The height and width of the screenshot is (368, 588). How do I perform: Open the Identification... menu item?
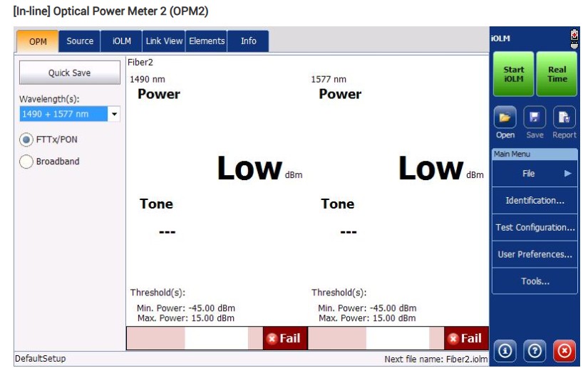pyautogui.click(x=535, y=200)
